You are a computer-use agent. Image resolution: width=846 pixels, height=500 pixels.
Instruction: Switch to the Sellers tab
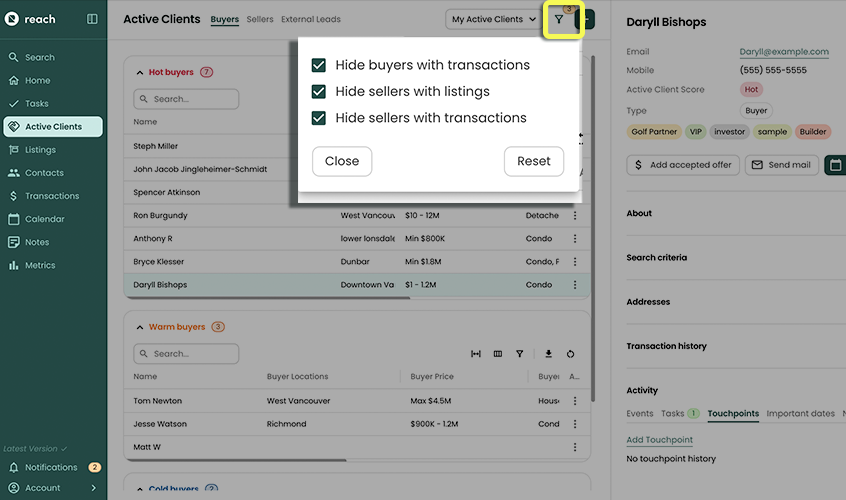(x=260, y=20)
